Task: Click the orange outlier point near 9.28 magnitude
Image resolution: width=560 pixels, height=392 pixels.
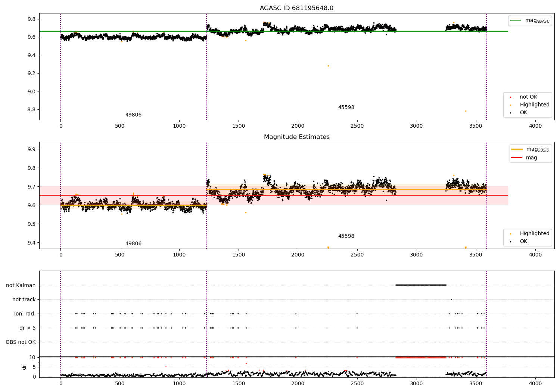Action: click(328, 66)
